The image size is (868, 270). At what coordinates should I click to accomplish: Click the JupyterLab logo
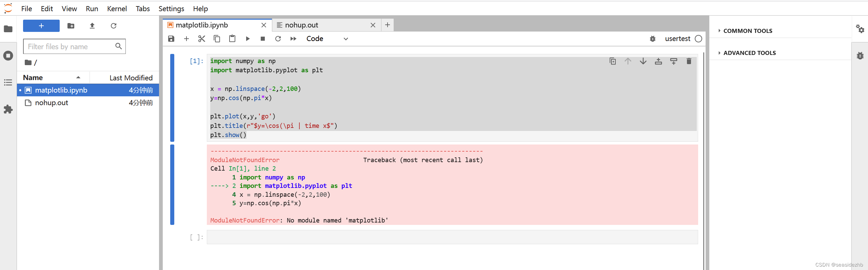pos(8,8)
